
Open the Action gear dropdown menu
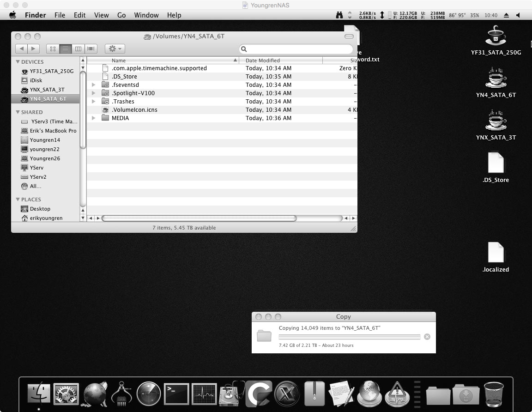(115, 49)
